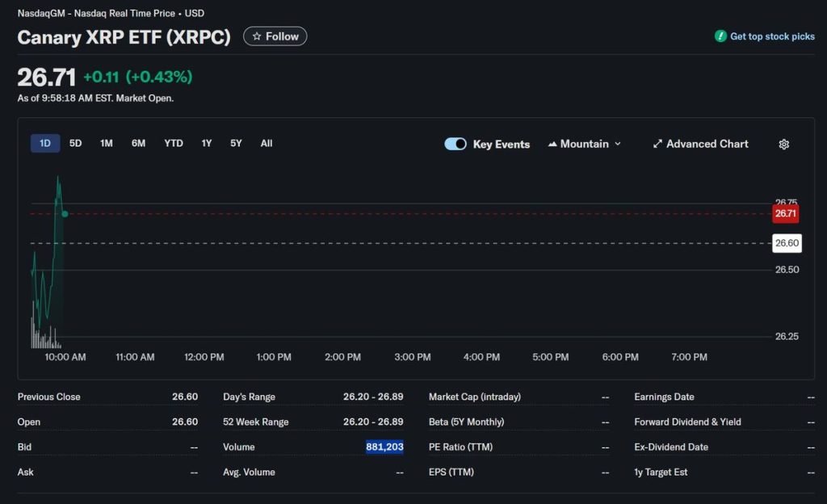Open Get top stock picks link

[772, 36]
